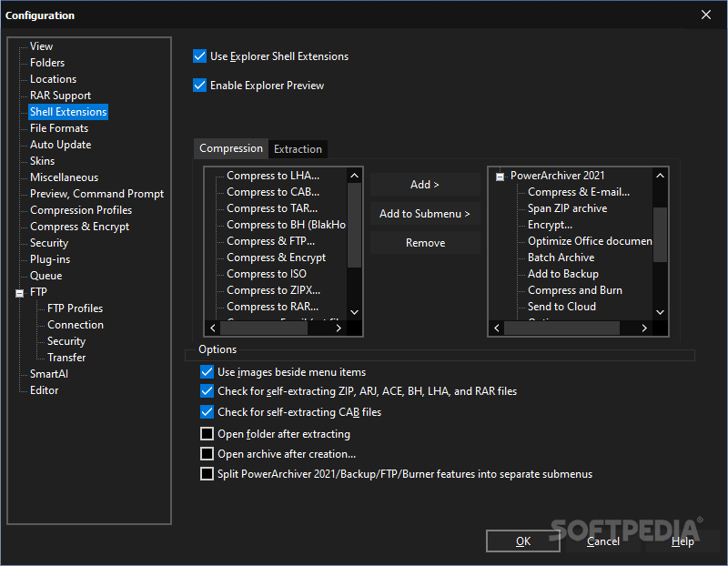The image size is (728, 566).
Task: Open FTP Connection page
Action: (x=76, y=325)
